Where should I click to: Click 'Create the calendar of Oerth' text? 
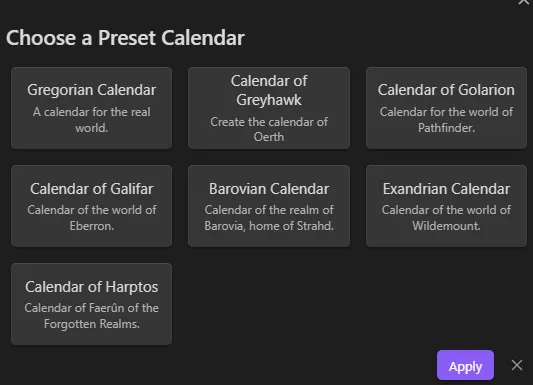pyautogui.click(x=269, y=129)
